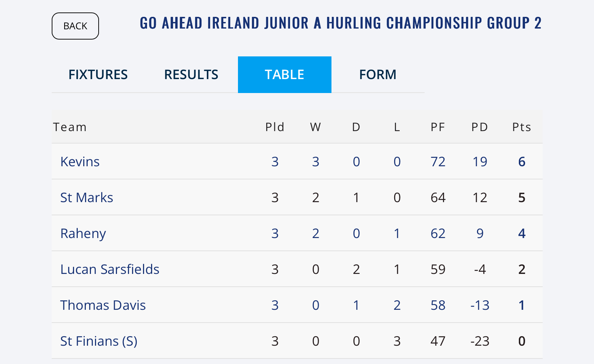Click the Pld column header
Screen dimensions: 594x364
click(x=275, y=127)
